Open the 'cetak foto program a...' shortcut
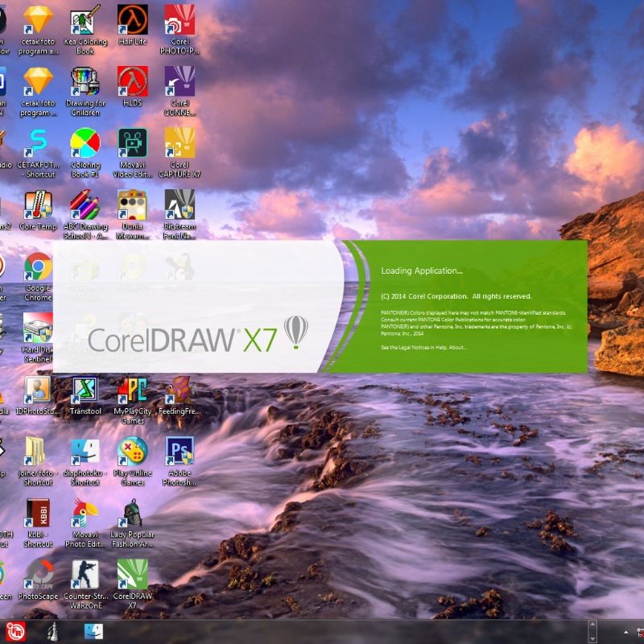Image resolution: width=644 pixels, height=644 pixels. [x=38, y=30]
